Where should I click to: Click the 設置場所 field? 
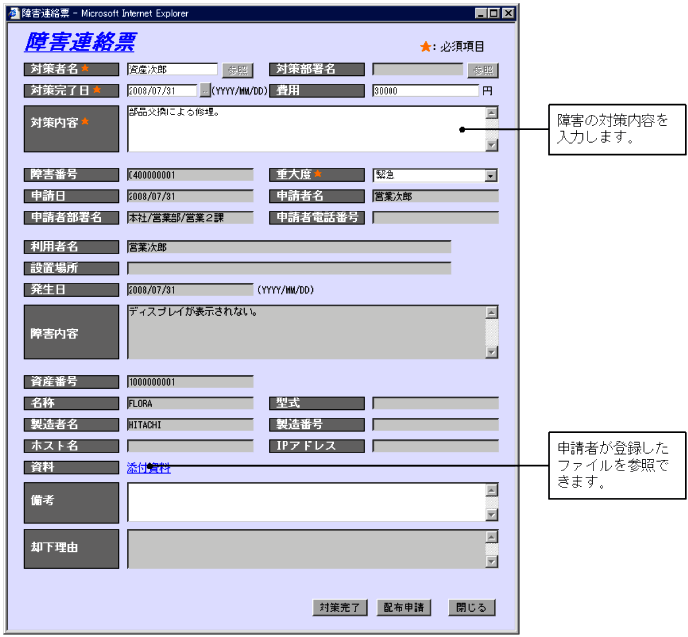pos(289,268)
